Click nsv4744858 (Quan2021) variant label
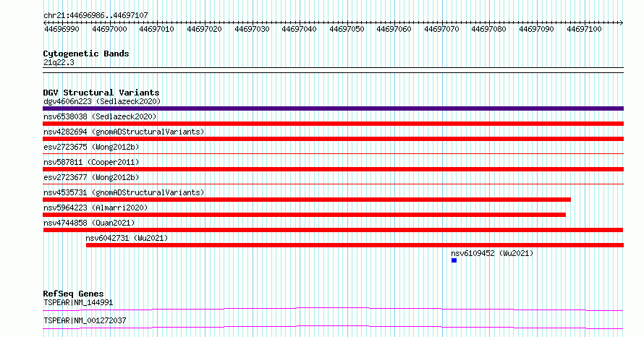The image size is (644, 337). coord(89,223)
